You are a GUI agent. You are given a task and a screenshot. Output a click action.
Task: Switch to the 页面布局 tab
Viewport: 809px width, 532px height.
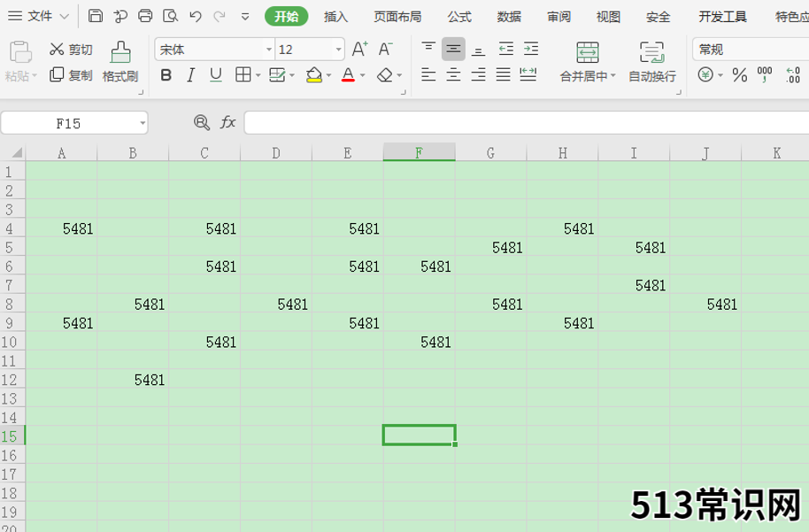tap(397, 17)
